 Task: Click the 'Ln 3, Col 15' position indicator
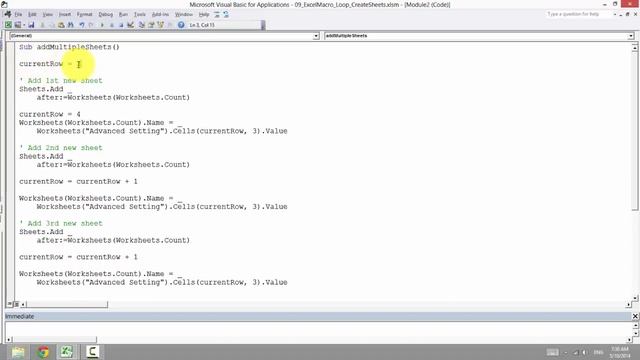tap(202, 25)
